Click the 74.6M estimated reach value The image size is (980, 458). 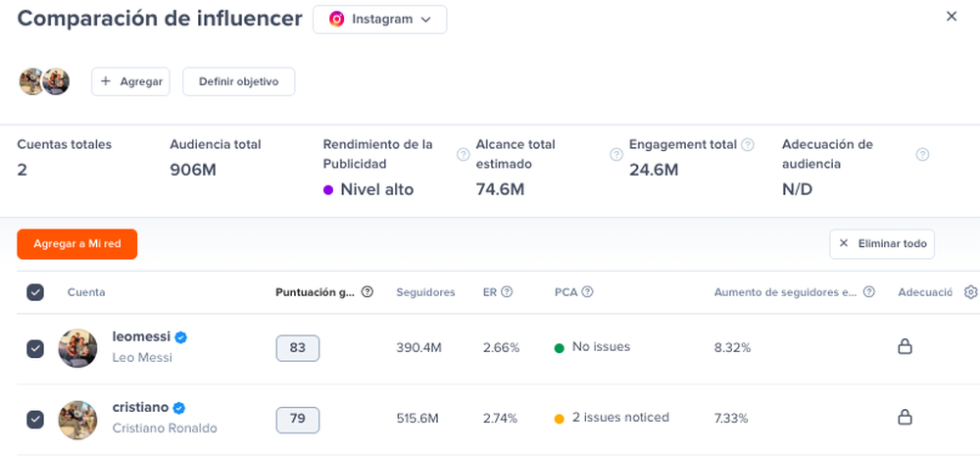(500, 189)
